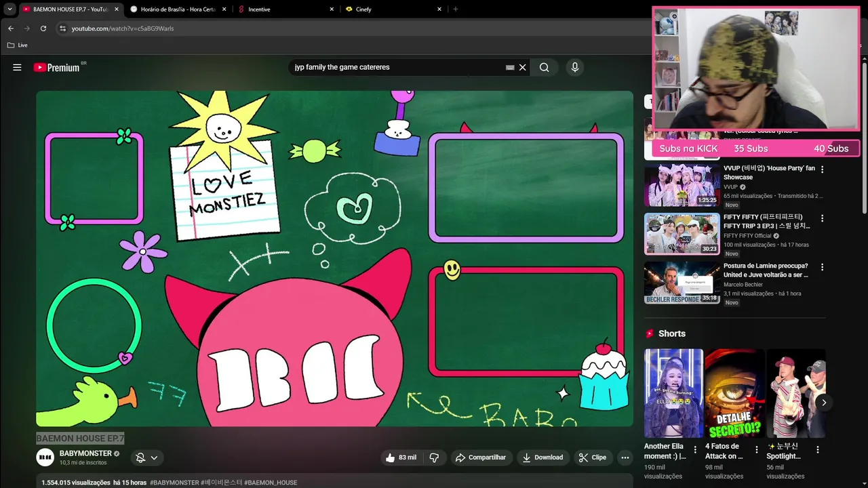Open options for Spotlight short
This screenshot has height=488, width=868.
coord(818,449)
